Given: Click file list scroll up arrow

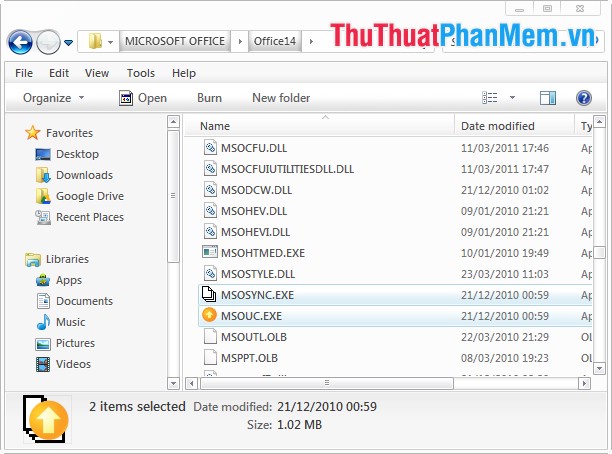Looking at the screenshot, I should [600, 122].
